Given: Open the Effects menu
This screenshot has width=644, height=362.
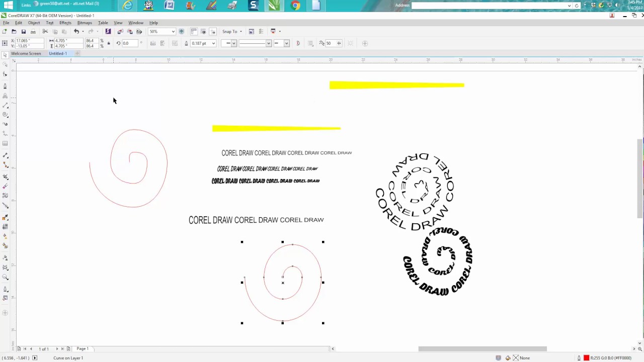Looking at the screenshot, I should 65,23.
